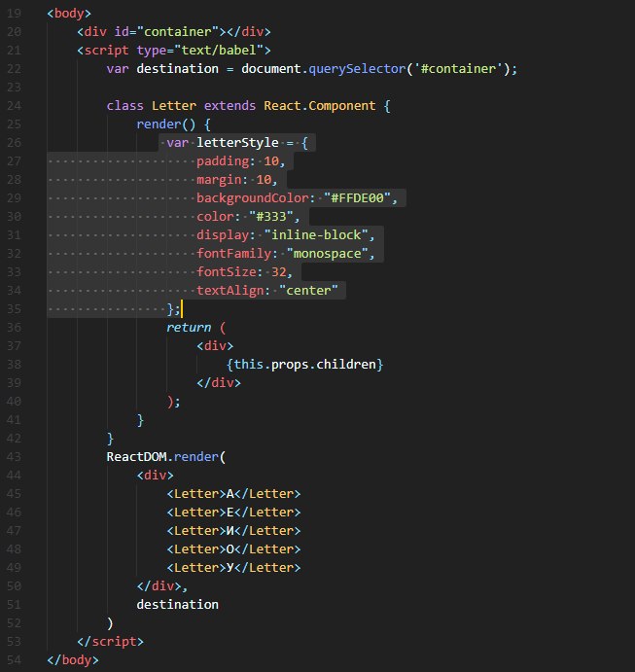Image resolution: width=635 pixels, height=672 pixels.
Task: Click the letterStyle variable name
Action: coord(237,143)
